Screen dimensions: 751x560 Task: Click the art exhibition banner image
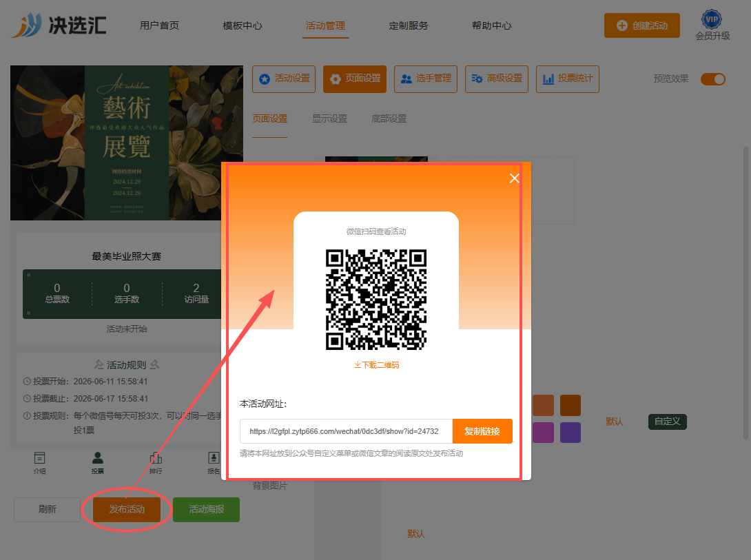point(127,143)
